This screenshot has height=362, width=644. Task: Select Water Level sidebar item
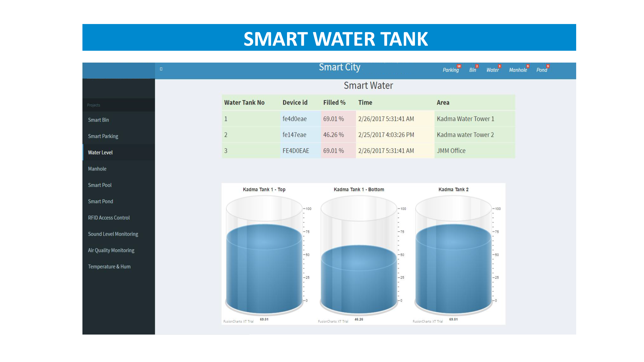tap(100, 152)
